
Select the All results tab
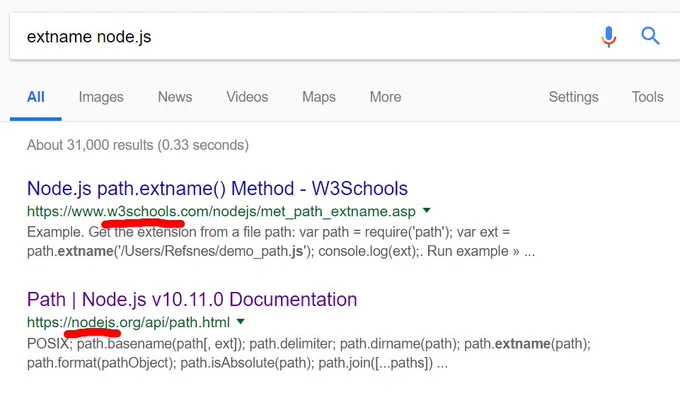[x=36, y=97]
